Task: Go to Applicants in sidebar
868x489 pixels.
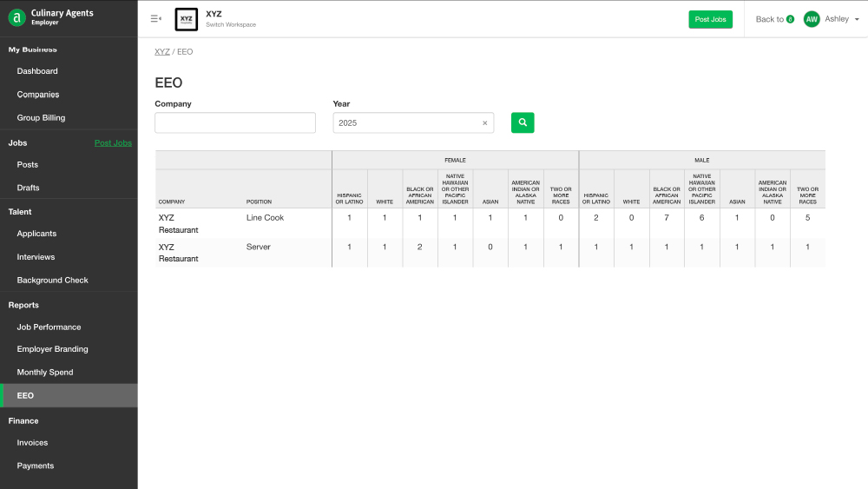Action: [x=36, y=234]
